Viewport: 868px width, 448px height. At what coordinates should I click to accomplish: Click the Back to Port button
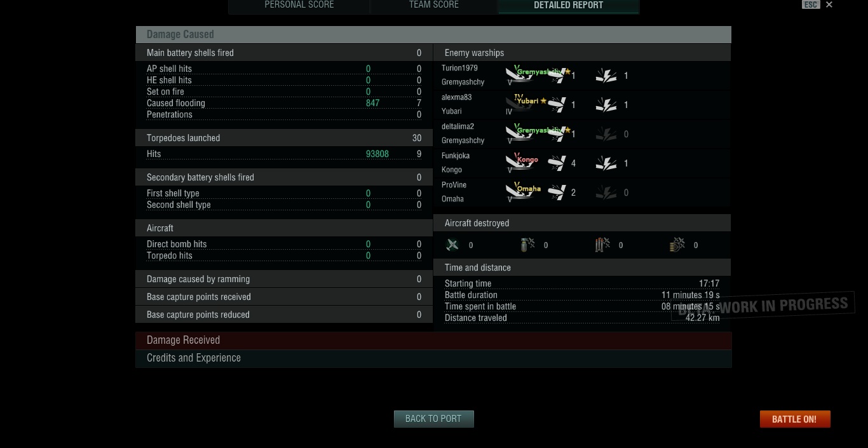433,419
